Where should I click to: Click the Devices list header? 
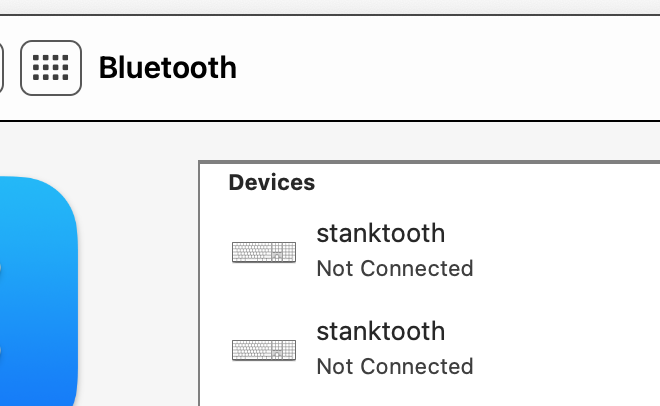click(271, 182)
